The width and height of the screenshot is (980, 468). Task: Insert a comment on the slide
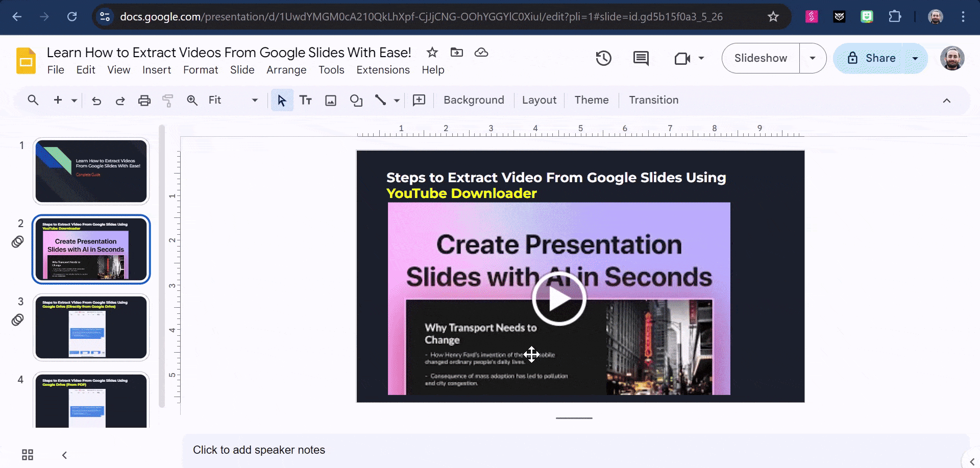click(419, 100)
